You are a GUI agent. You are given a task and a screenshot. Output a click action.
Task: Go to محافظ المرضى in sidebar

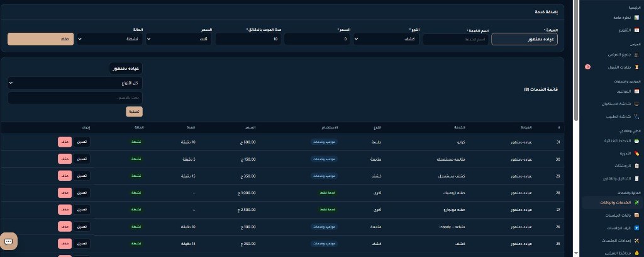pyautogui.click(x=611, y=253)
